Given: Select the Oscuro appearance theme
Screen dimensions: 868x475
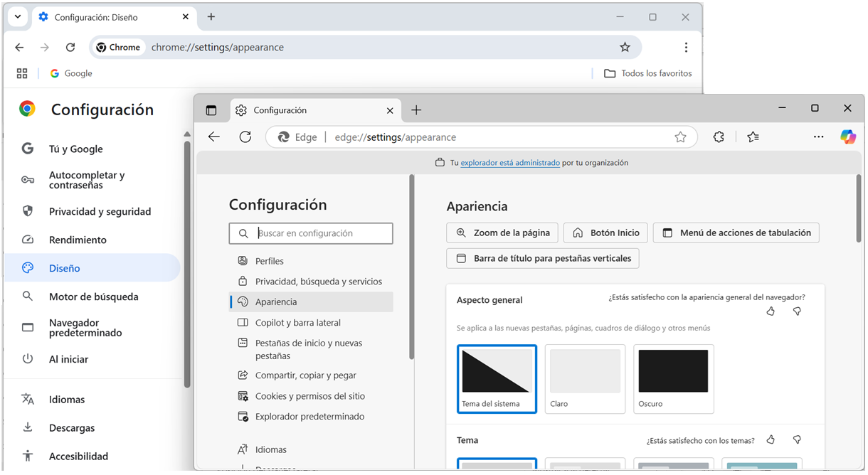Looking at the screenshot, I should [x=673, y=378].
